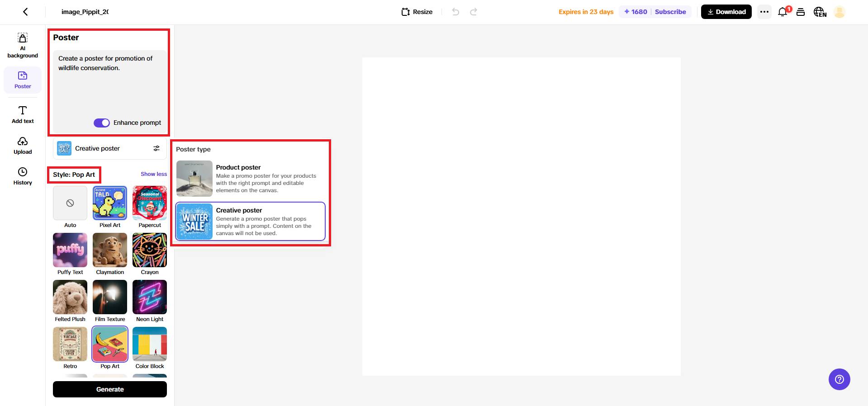This screenshot has height=406, width=868.
Task: Open the Add text tool
Action: [x=23, y=114]
